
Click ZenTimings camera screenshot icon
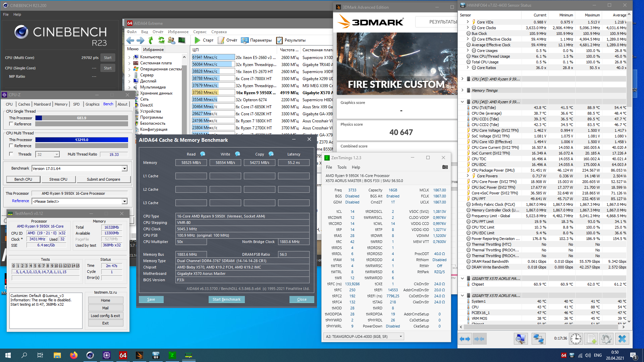[445, 167]
